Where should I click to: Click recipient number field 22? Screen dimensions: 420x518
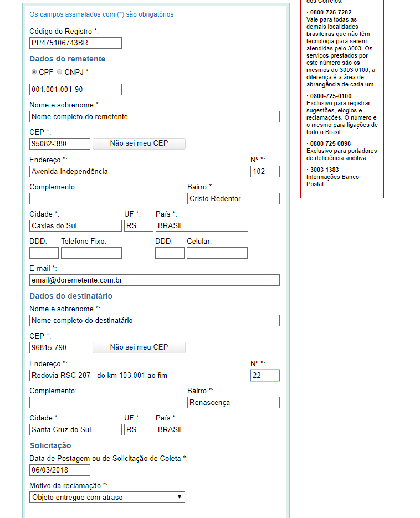265,375
